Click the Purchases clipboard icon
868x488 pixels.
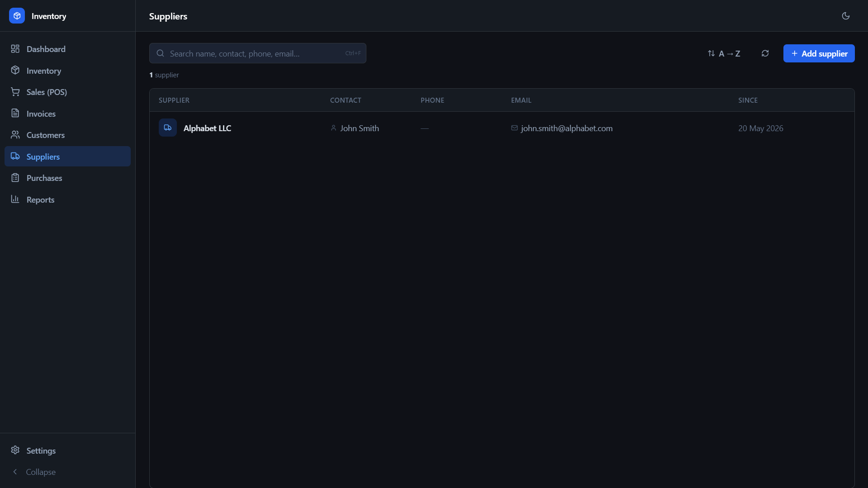tap(15, 177)
